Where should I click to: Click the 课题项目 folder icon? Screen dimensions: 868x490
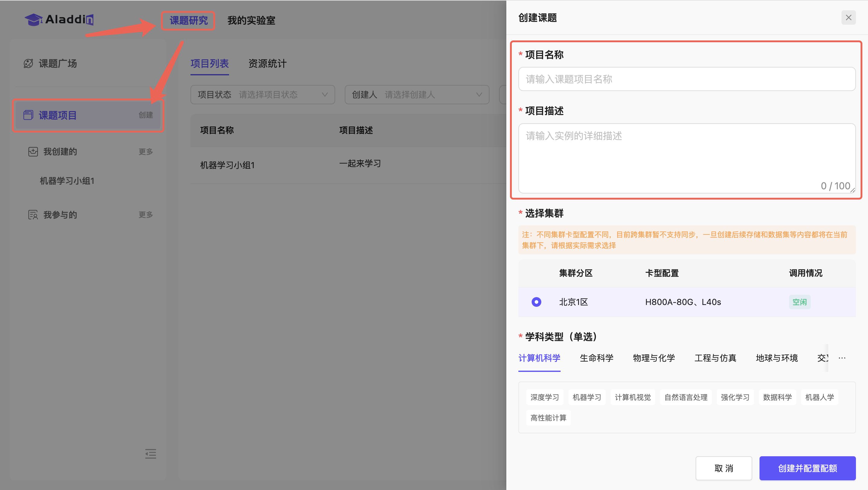28,115
